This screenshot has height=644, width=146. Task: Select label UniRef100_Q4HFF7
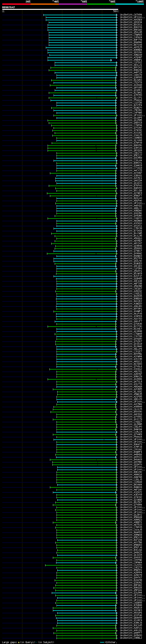tap(131, 633)
